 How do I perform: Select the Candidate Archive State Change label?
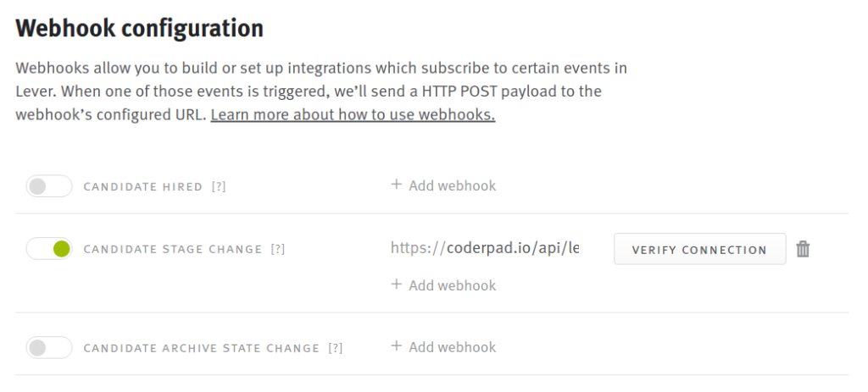[x=202, y=348]
